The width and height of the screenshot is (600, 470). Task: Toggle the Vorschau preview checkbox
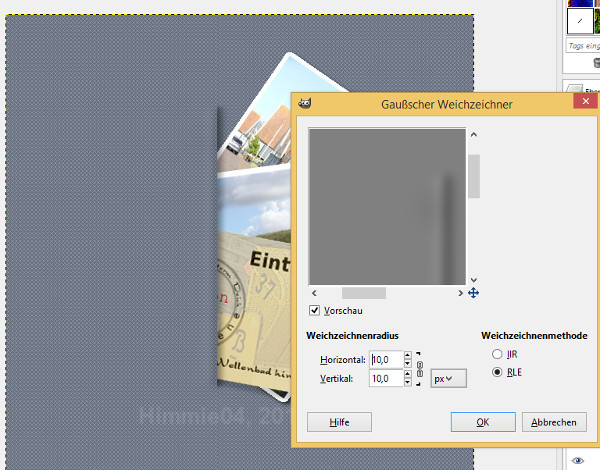tap(314, 310)
